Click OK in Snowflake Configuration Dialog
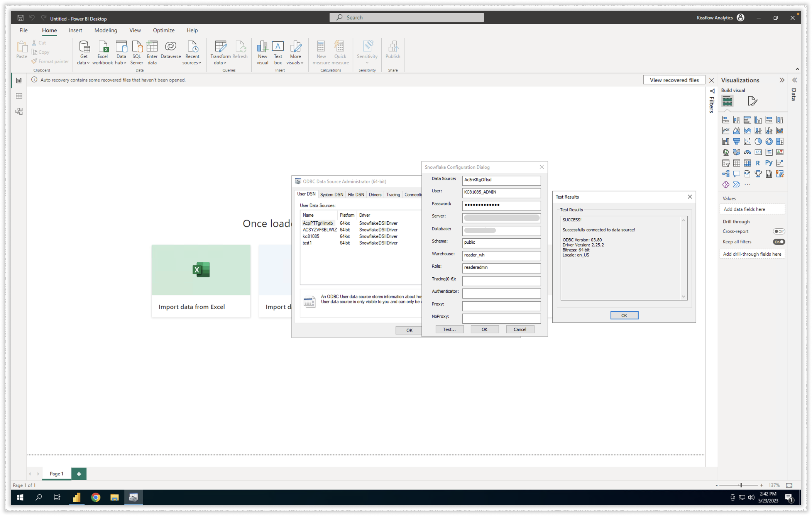Image resolution: width=812 pixels, height=516 pixels. 484,329
